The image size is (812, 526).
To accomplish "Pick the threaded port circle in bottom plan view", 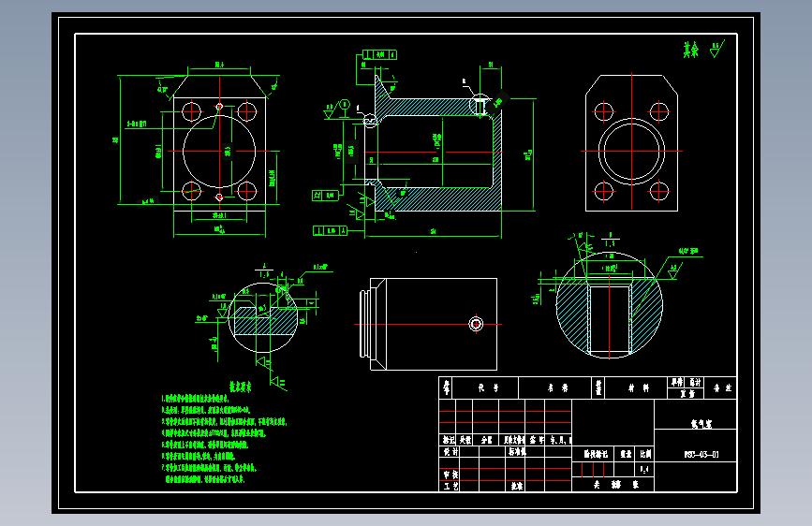I will coord(476,324).
